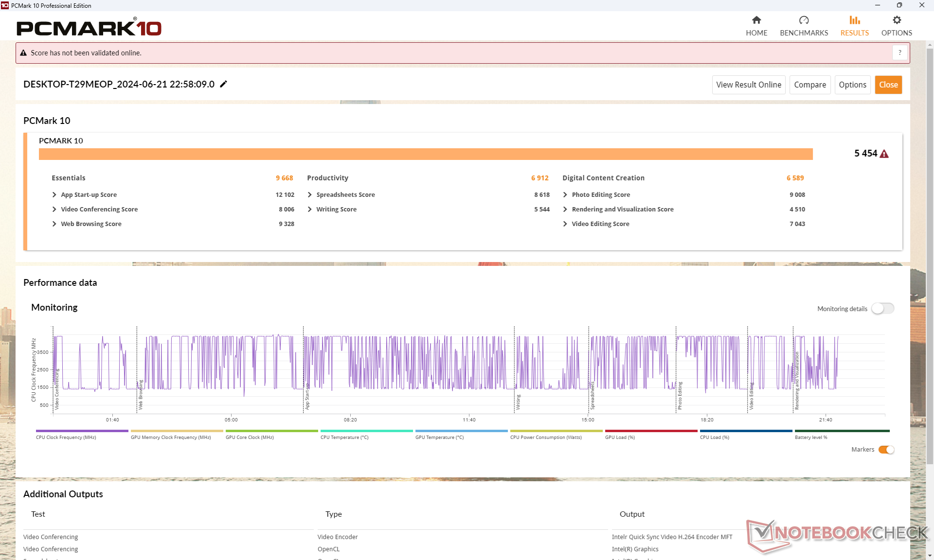This screenshot has width=934, height=560.
Task: Turn off the Markers toggle
Action: 886,450
